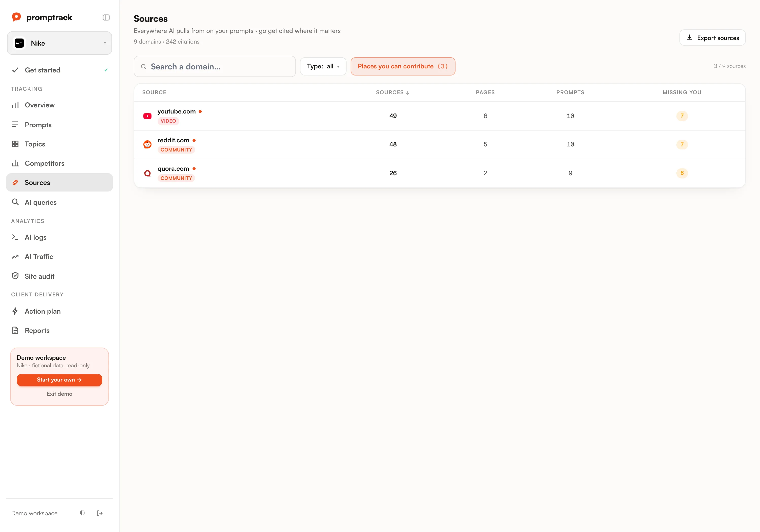Open the Type: all filter dropdown
Image resolution: width=760 pixels, height=532 pixels.
point(323,66)
